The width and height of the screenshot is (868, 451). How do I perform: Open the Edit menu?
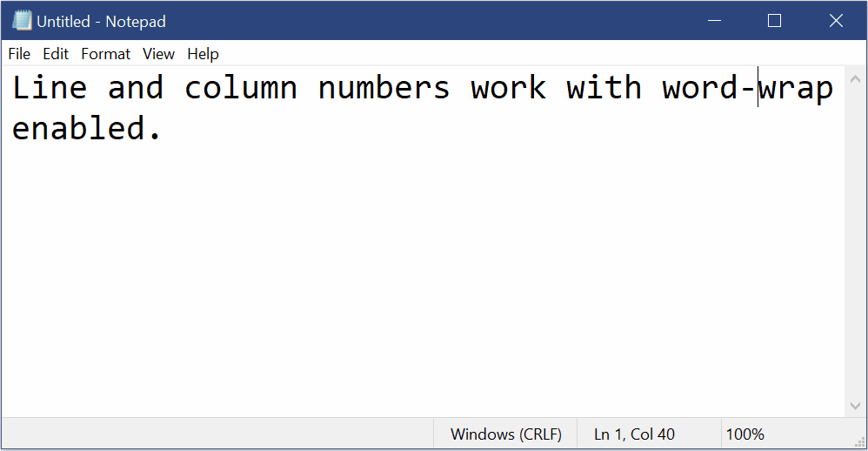[x=56, y=54]
